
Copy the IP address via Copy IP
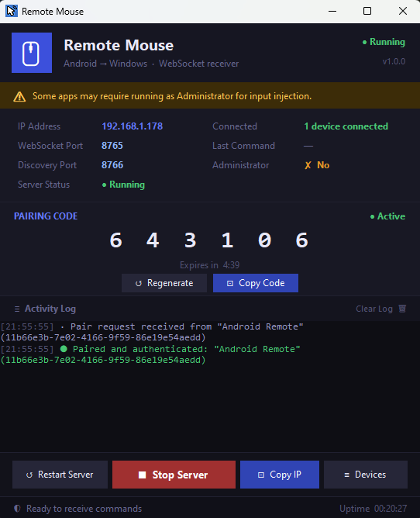click(280, 475)
